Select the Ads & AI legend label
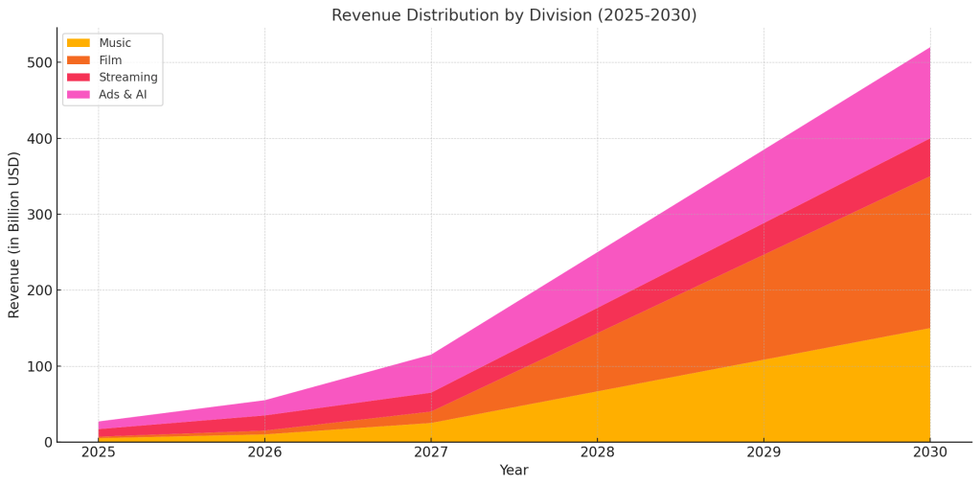The width and height of the screenshot is (980, 486). tap(123, 95)
